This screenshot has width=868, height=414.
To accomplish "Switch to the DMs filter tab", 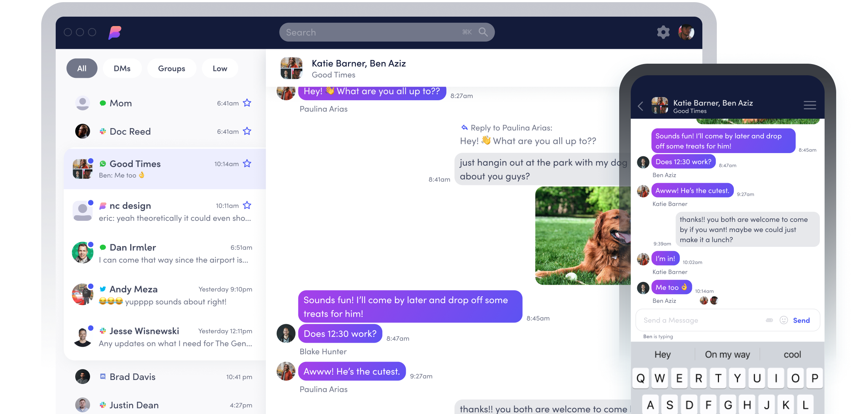I will (x=122, y=68).
